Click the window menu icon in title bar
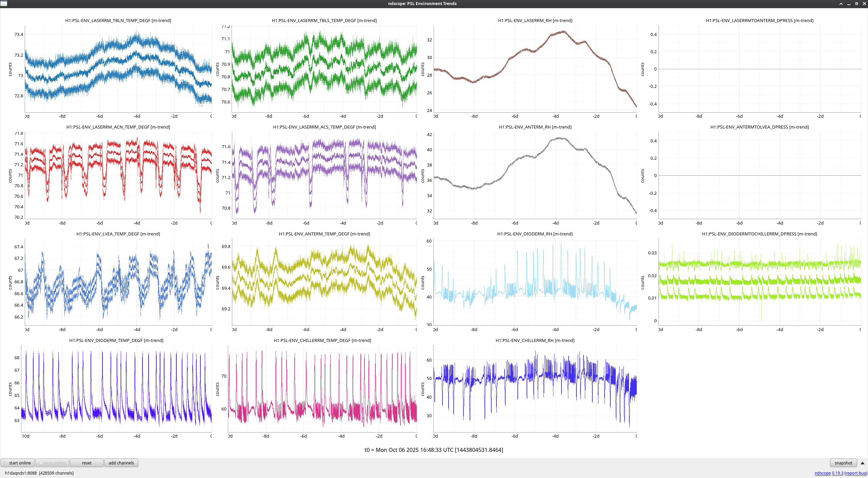Screen dimensions: 868x478 tap(4, 3)
